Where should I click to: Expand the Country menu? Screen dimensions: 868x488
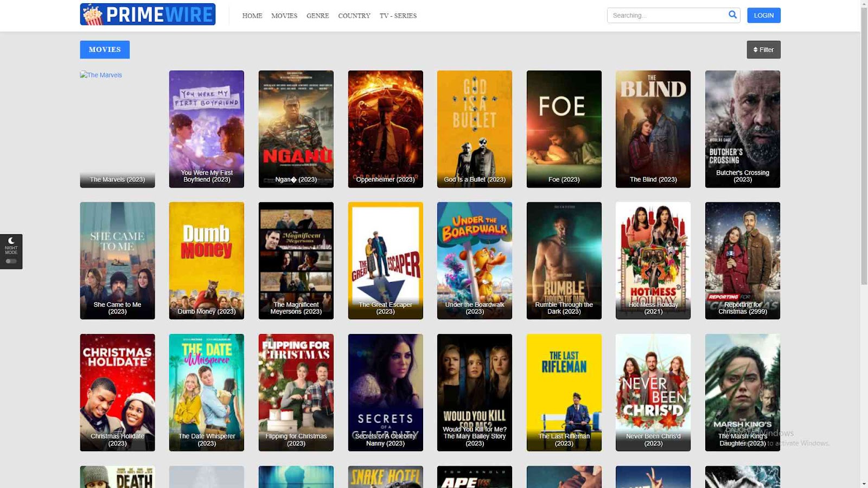click(354, 16)
